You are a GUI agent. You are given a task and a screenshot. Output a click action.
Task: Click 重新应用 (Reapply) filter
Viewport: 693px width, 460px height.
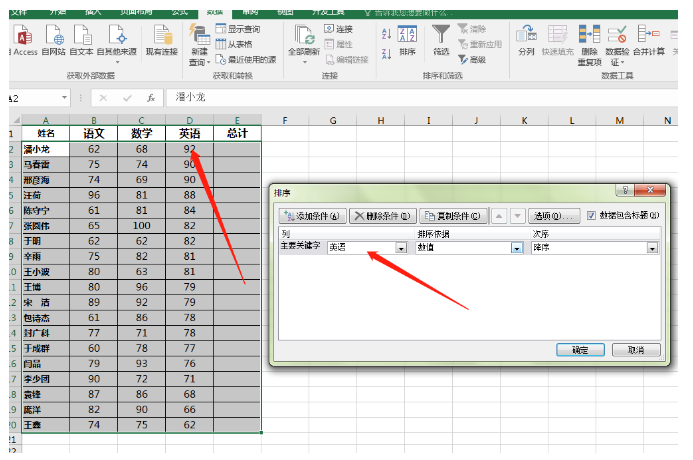tap(480, 44)
